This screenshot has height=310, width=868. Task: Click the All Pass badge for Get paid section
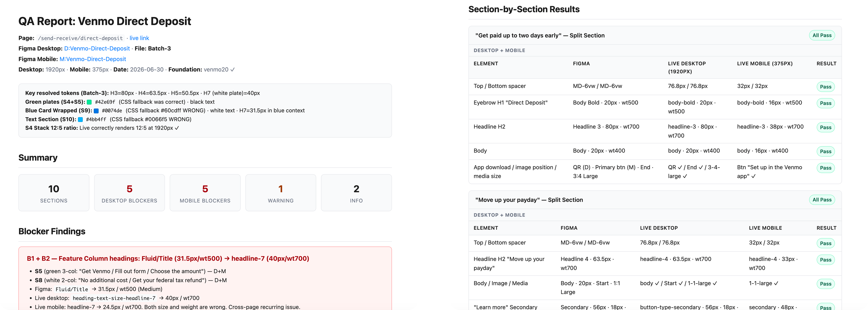pos(822,35)
